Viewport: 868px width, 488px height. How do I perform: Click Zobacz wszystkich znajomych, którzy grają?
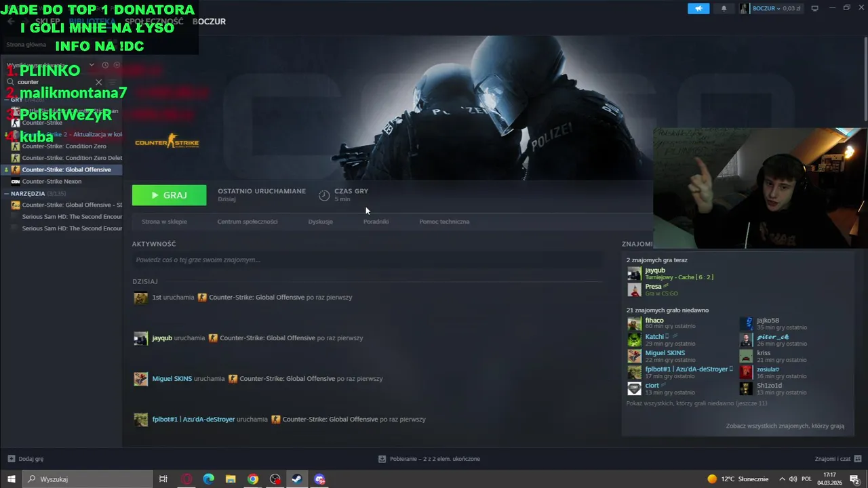(785, 426)
